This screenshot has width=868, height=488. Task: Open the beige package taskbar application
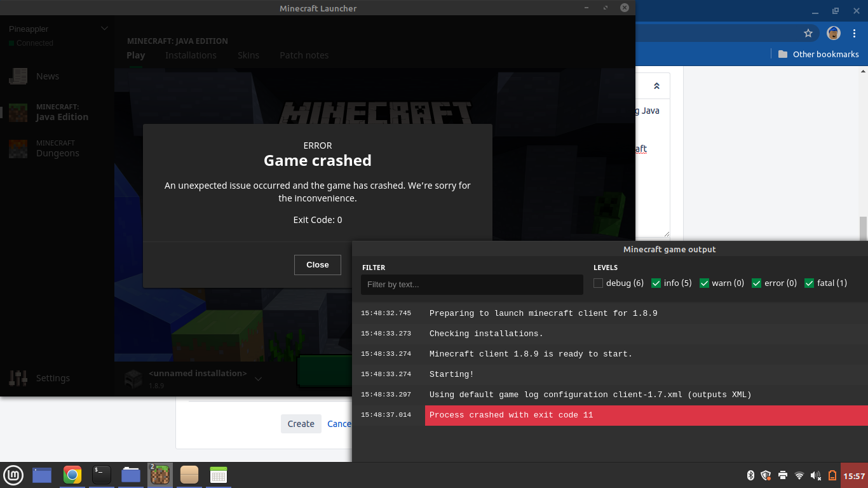click(x=189, y=475)
